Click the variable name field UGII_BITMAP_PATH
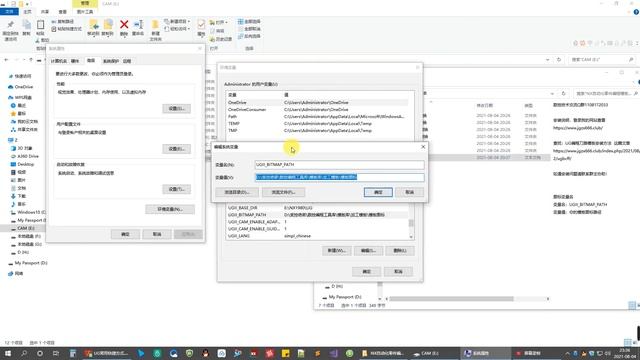 [x=340, y=165]
